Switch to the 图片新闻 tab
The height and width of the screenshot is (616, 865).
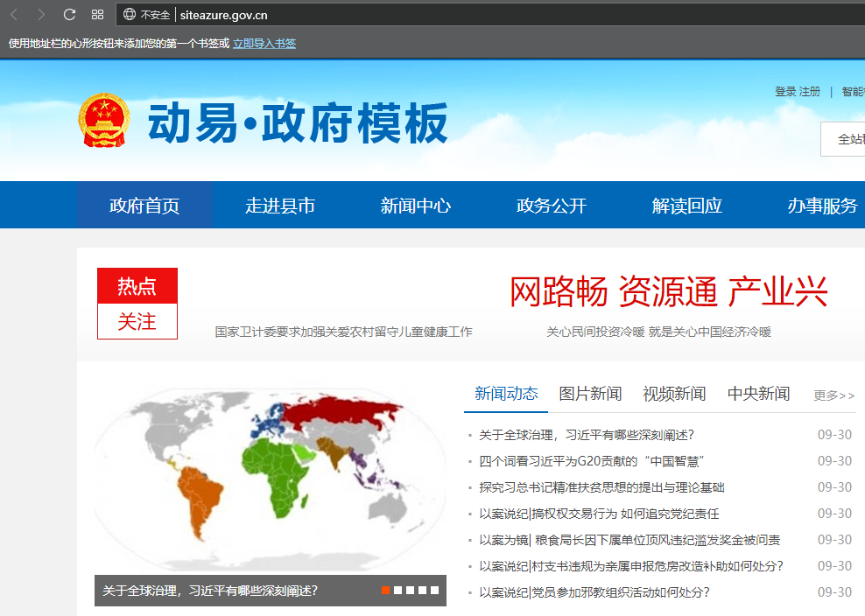coord(590,394)
